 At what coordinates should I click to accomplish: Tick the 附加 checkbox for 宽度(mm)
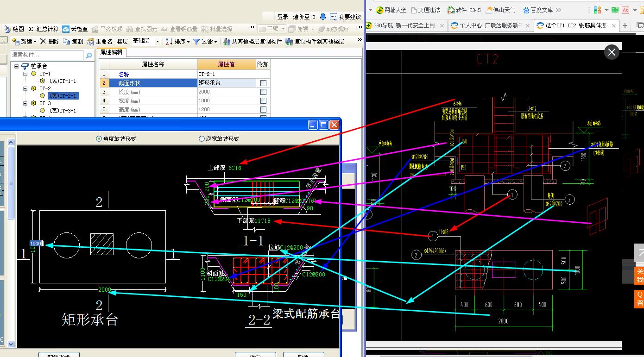[263, 100]
